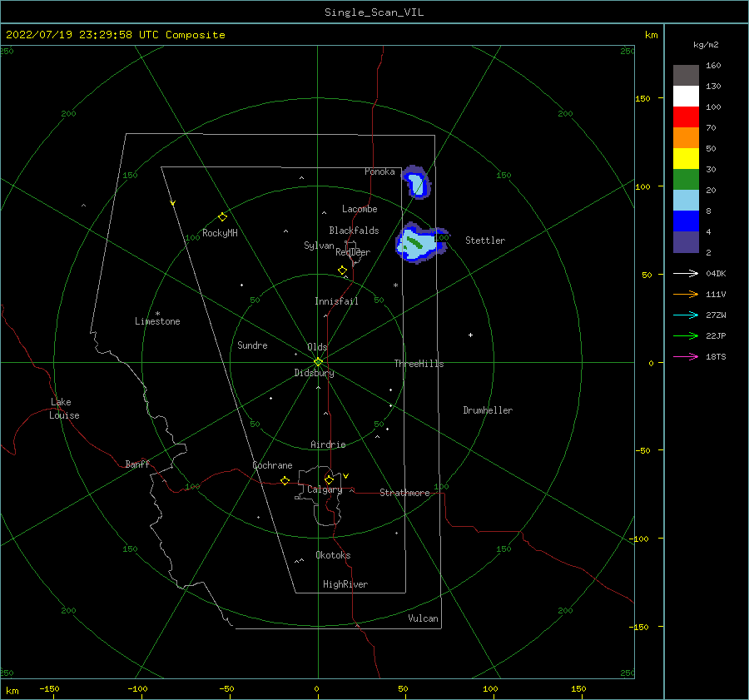Screen dimensions: 749x700
Task: Click the 2022/07/19 23:29:58 UTC Composite timestamp
Action: pyautogui.click(x=115, y=35)
